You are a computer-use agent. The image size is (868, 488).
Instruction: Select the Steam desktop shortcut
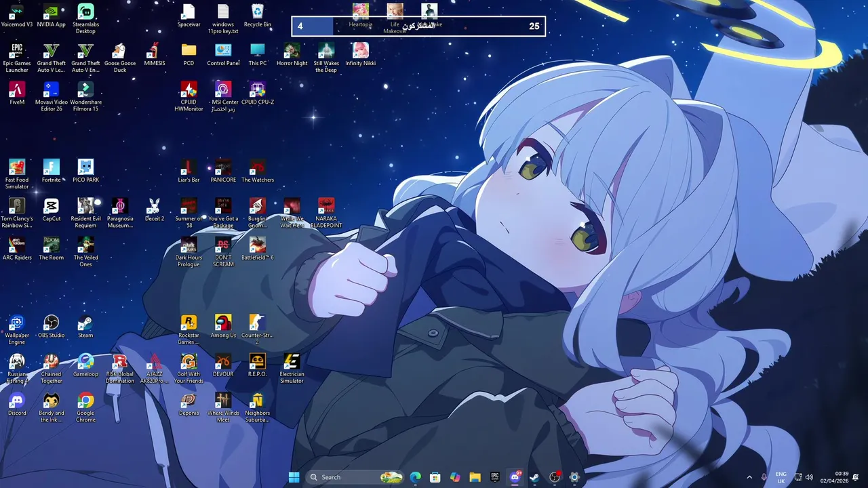coord(85,327)
